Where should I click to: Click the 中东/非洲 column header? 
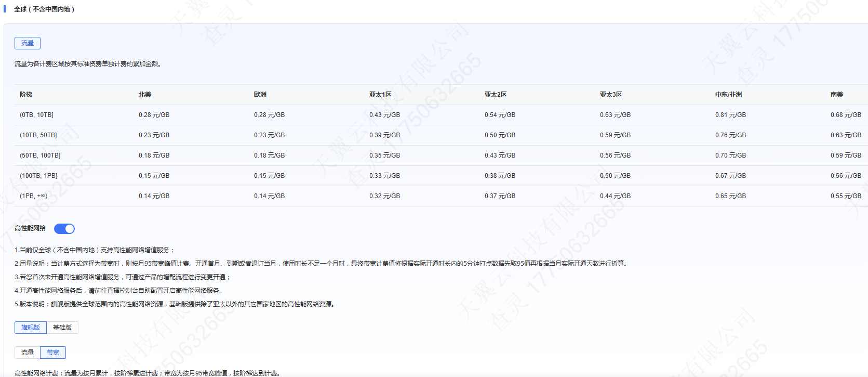click(728, 95)
